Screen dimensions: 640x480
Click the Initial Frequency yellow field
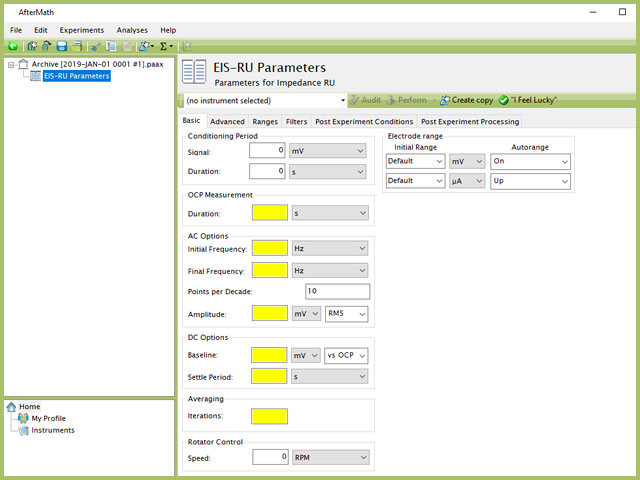270,248
